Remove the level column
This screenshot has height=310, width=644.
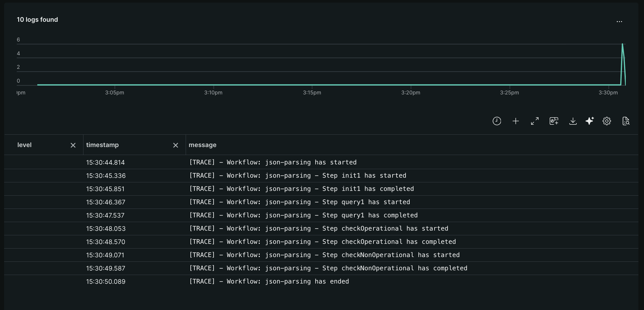73,145
